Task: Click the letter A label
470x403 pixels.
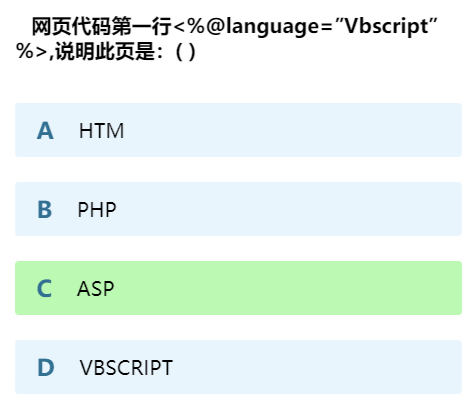Action: point(45,131)
